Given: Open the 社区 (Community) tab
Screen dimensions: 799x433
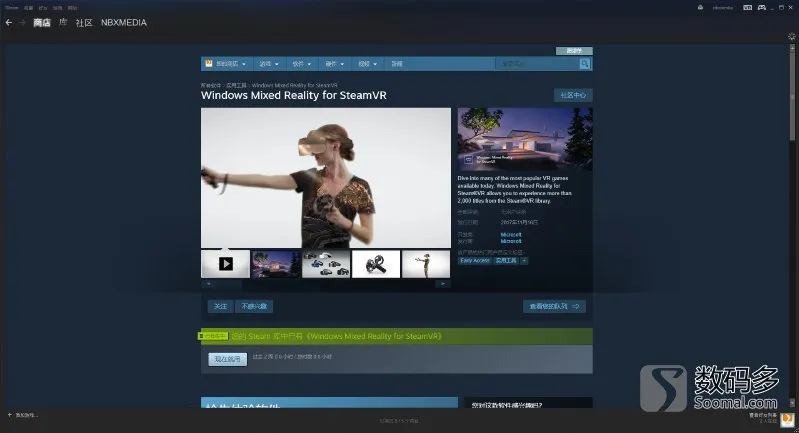Looking at the screenshot, I should click(x=84, y=22).
